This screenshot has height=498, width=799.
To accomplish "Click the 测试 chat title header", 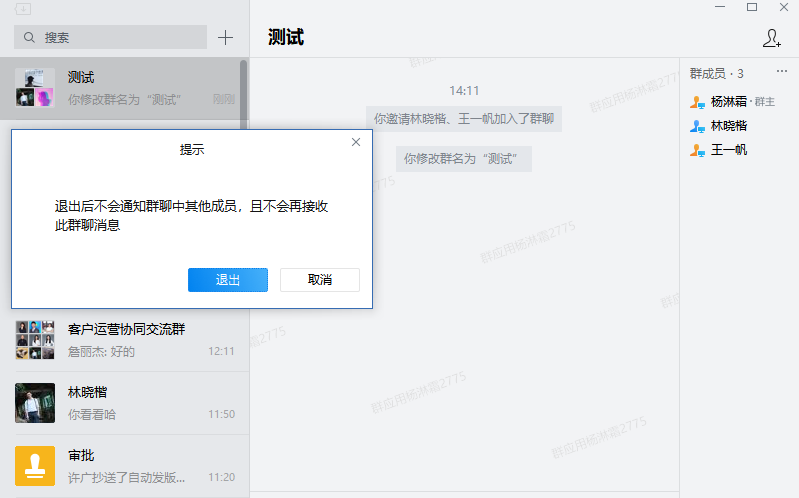I will 286,38.
